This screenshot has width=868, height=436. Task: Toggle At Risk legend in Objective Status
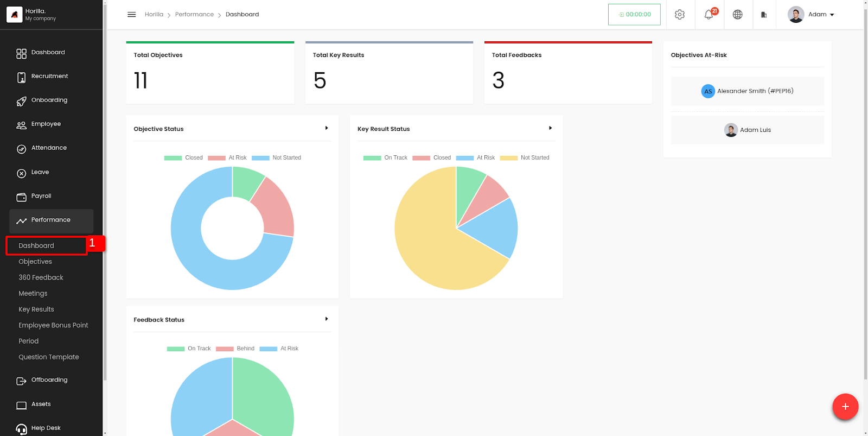pos(227,158)
